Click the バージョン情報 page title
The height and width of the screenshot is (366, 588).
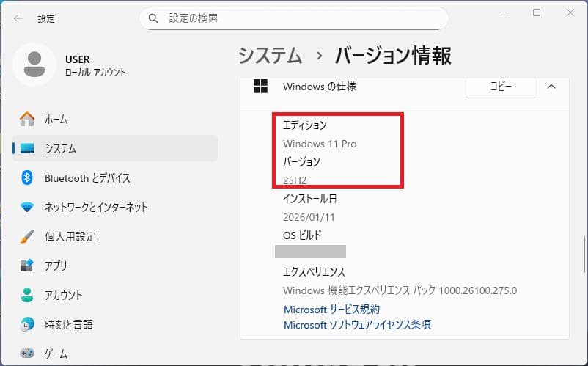[393, 56]
